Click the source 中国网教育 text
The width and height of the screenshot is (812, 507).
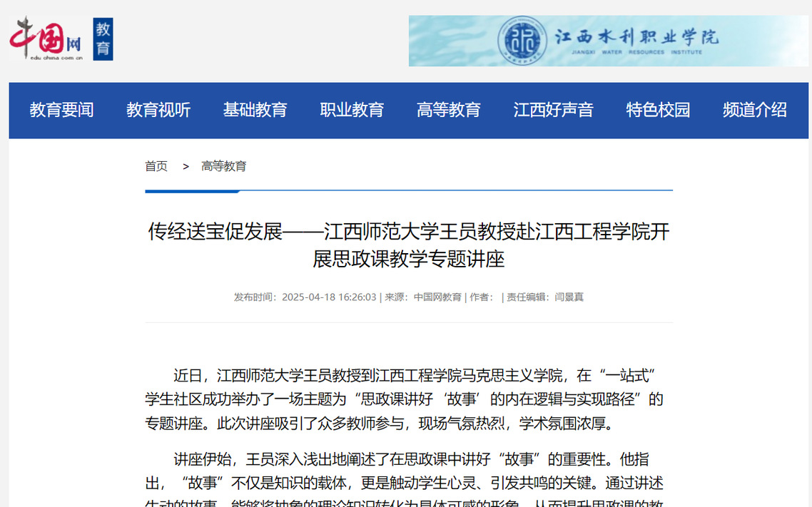tap(437, 297)
